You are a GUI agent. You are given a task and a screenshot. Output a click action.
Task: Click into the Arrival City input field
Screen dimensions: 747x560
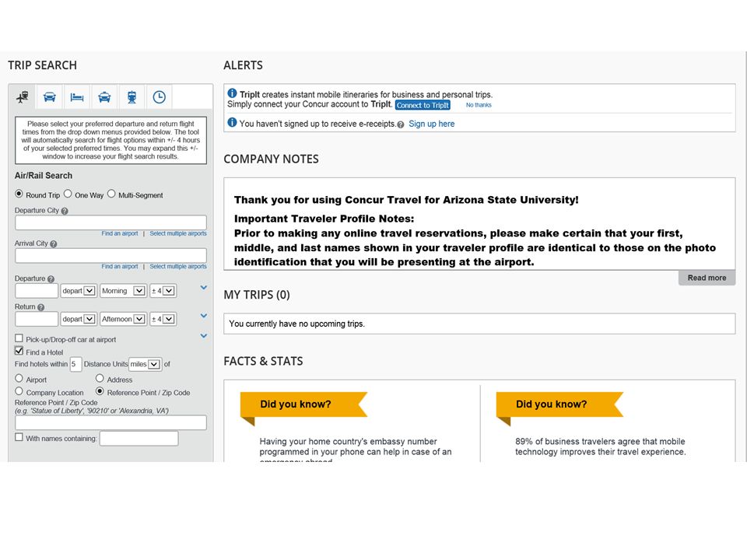tap(110, 256)
